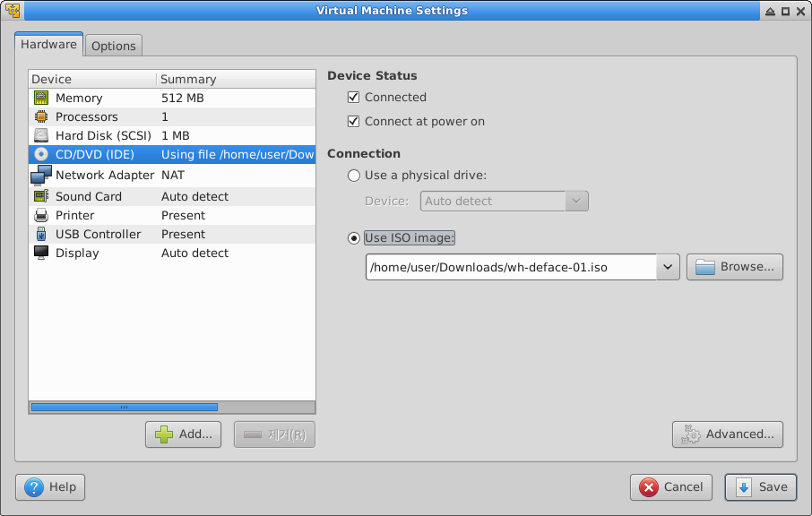This screenshot has height=516, width=812.
Task: Click the VMware icon in title bar
Action: (x=13, y=11)
